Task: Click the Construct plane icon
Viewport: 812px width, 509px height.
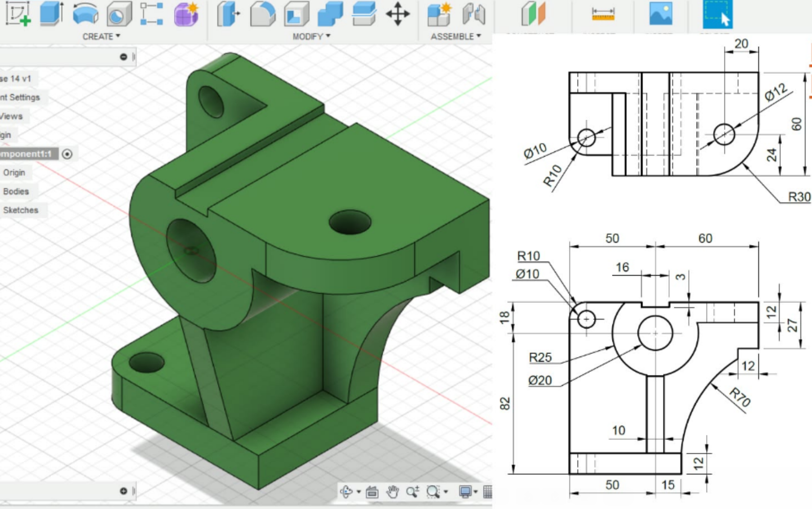Action: pyautogui.click(x=534, y=13)
